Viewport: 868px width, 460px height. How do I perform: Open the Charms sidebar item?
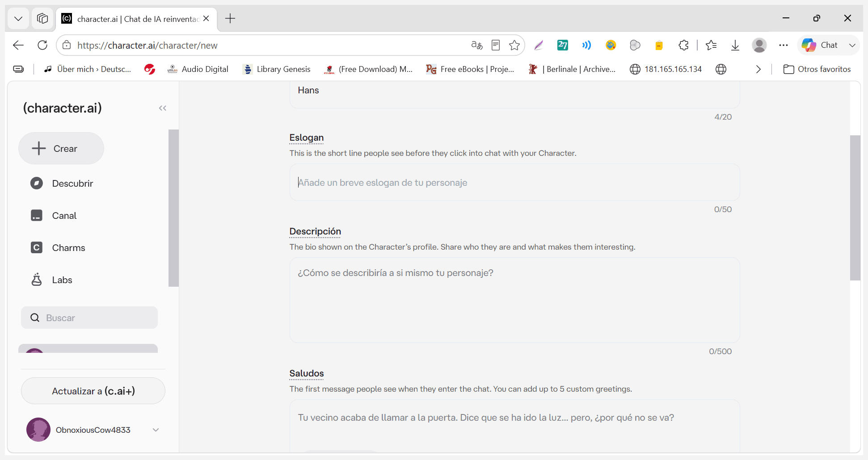click(58, 248)
